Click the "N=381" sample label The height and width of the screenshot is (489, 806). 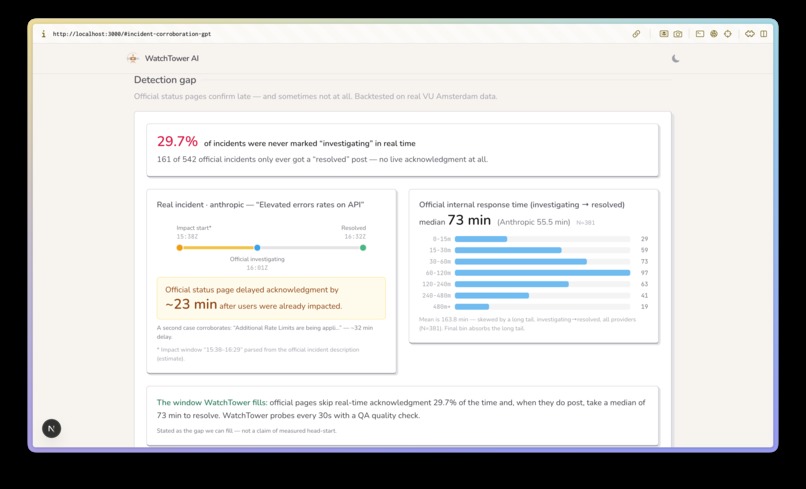(585, 223)
